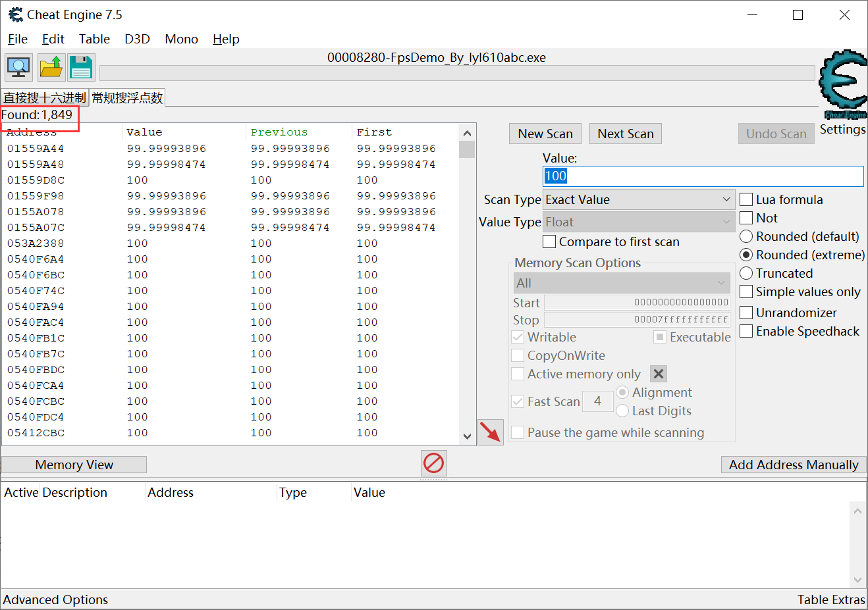Save table with the floppy disk icon

pos(82,67)
